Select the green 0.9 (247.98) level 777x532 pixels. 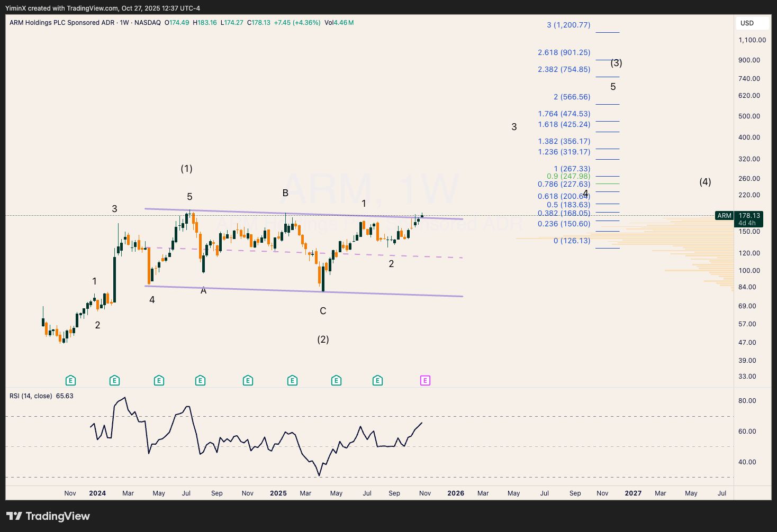coord(568,176)
